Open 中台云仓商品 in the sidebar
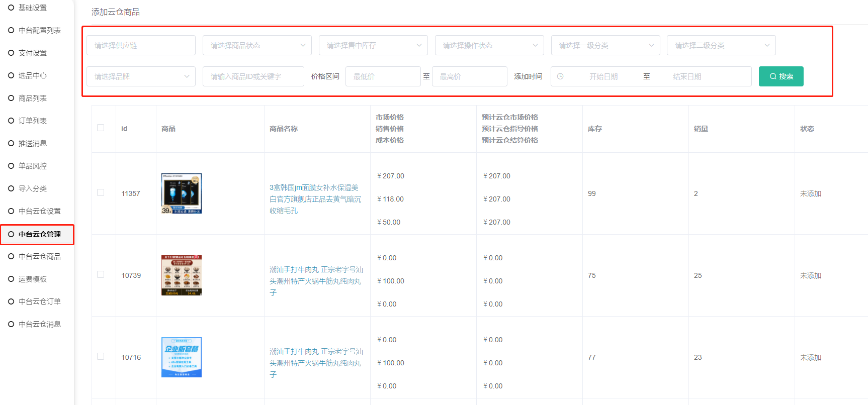Viewport: 868px width, 405px height. point(39,256)
